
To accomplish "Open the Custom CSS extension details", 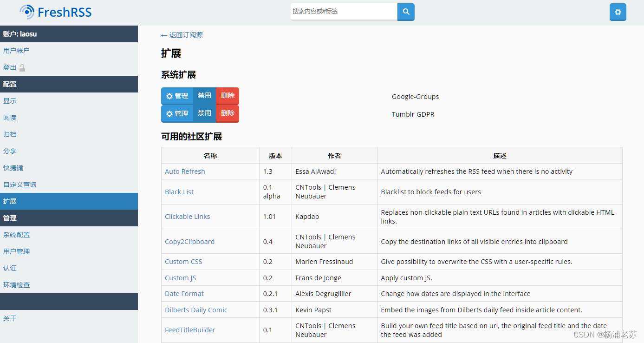I will (183, 261).
